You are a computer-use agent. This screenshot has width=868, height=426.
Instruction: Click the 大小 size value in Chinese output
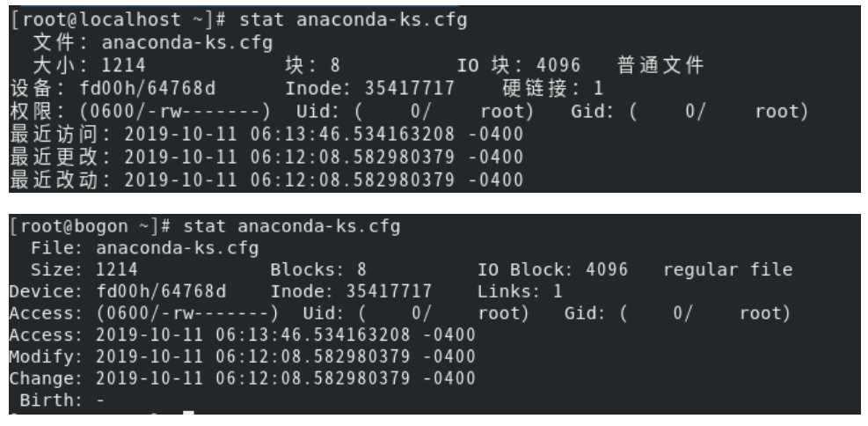pyautogui.click(x=121, y=65)
